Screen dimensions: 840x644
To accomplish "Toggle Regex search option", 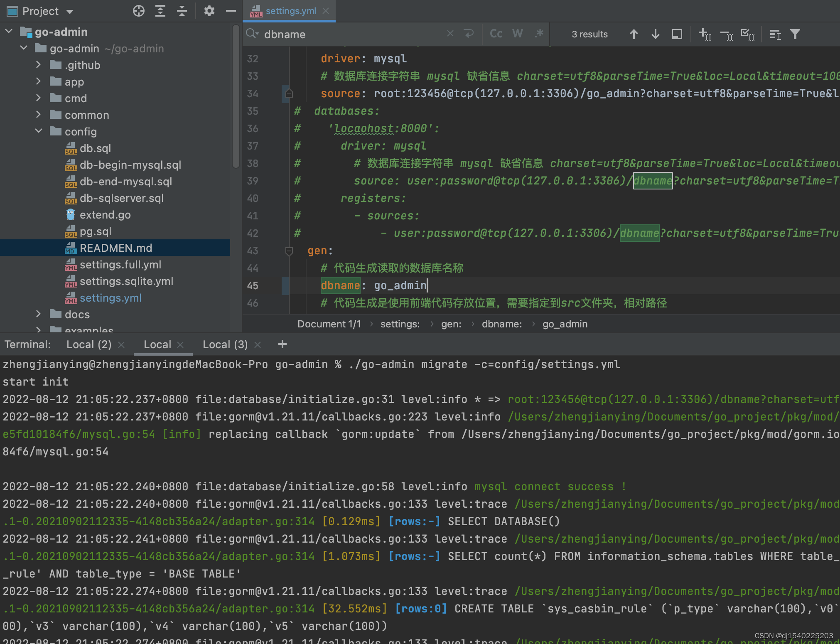I will [539, 34].
